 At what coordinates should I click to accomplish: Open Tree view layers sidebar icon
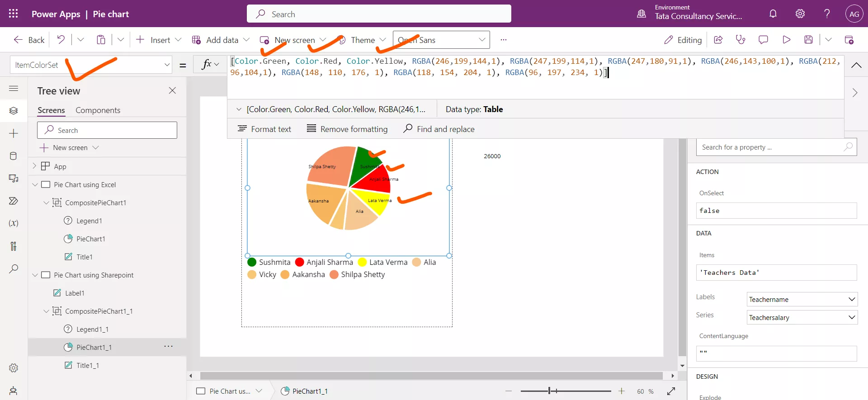pyautogui.click(x=14, y=111)
